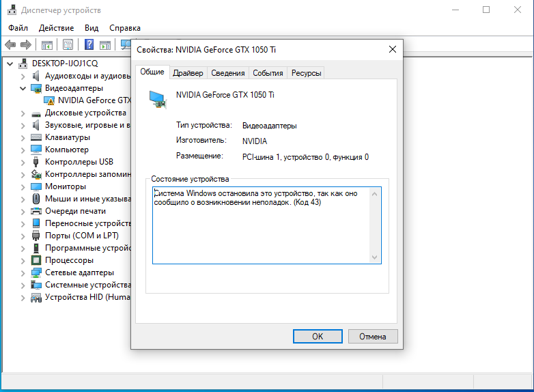Viewport: 534px width, 392px height.
Task: Click the blue Help question mark icon
Action: pyautogui.click(x=89, y=45)
